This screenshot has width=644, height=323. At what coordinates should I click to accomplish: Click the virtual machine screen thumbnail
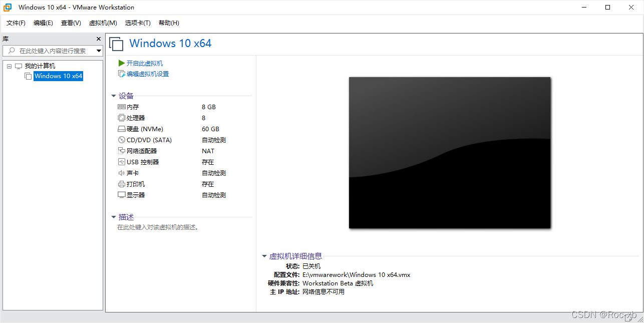450,153
